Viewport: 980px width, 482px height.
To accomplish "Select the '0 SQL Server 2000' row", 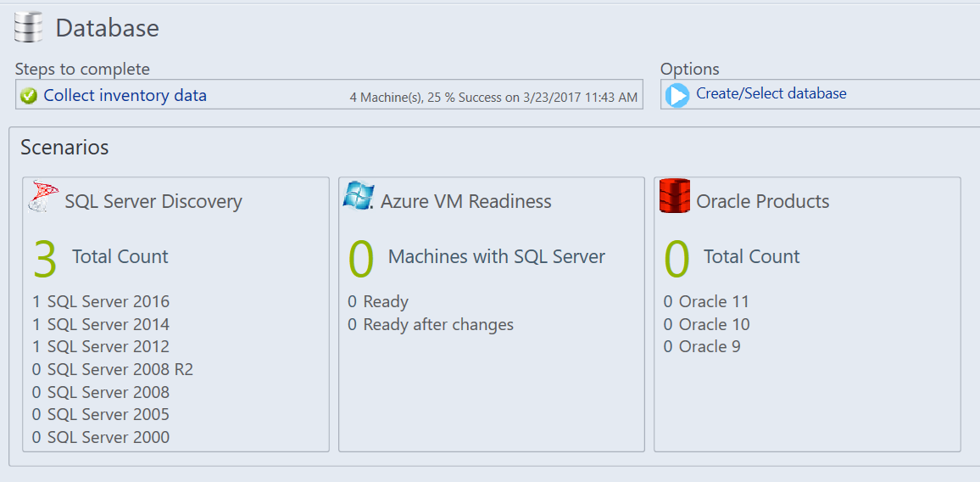I will point(101,437).
